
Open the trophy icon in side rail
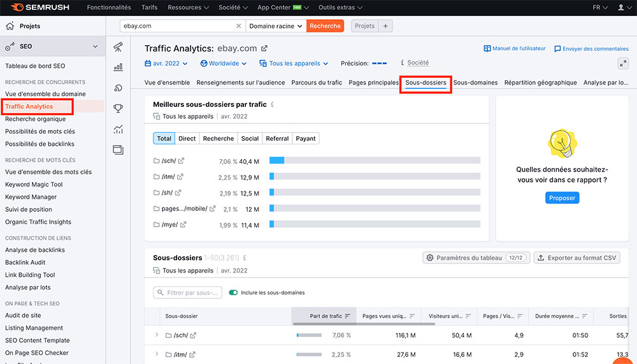118,108
